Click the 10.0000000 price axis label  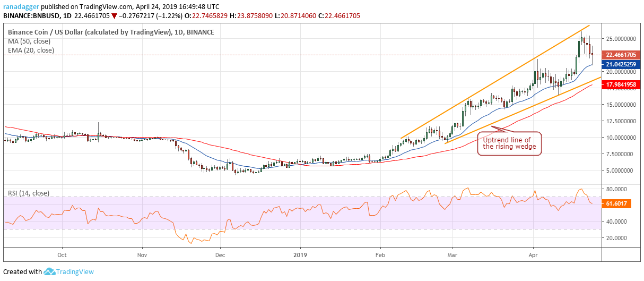622,138
